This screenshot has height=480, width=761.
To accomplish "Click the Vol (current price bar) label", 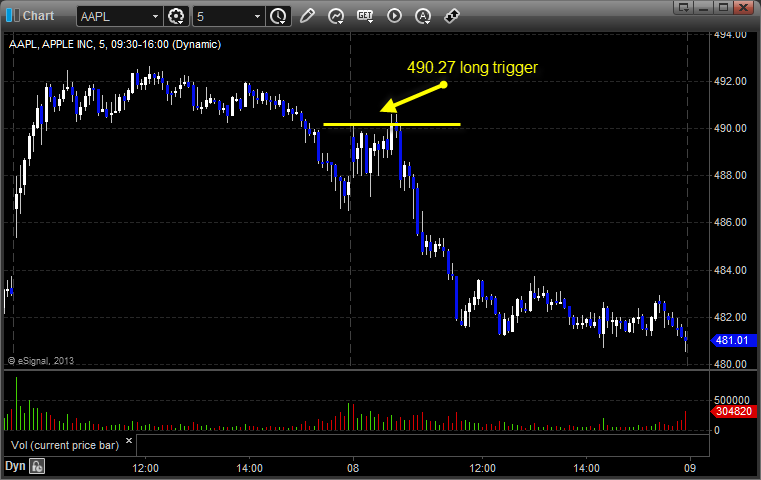I will [65, 445].
